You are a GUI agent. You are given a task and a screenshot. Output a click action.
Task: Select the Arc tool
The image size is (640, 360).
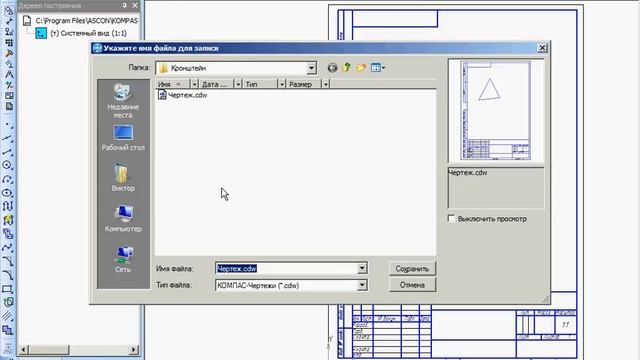coord(8,179)
